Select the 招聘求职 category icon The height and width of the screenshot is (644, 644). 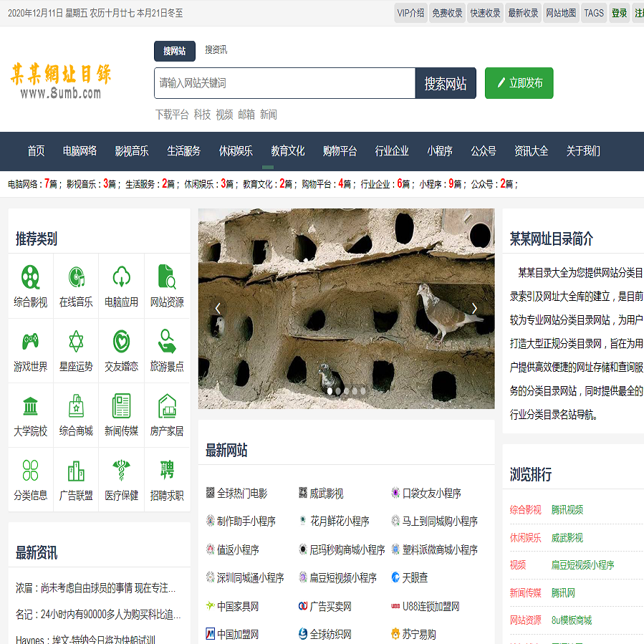click(x=168, y=471)
